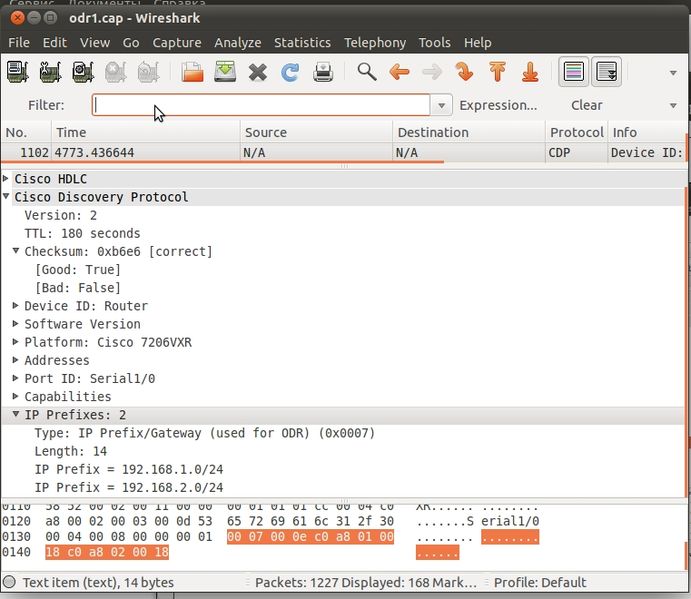Open main toolbar overflow arrow
The image size is (691, 599).
pos(673,73)
